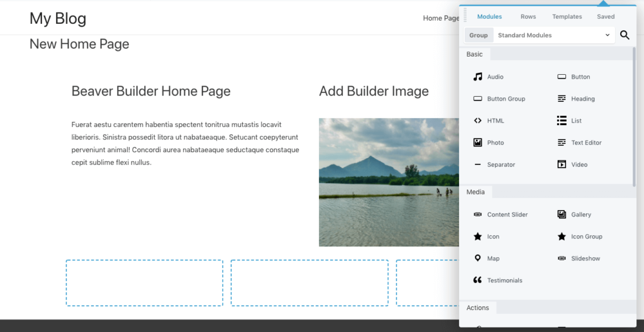Click the Video module play icon
644x332 pixels.
pyautogui.click(x=562, y=164)
